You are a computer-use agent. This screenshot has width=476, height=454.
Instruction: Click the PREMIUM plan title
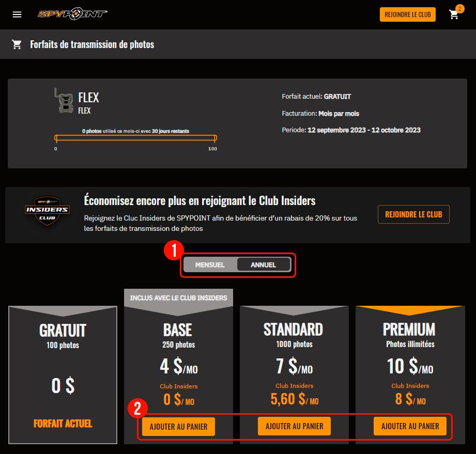coord(409,330)
